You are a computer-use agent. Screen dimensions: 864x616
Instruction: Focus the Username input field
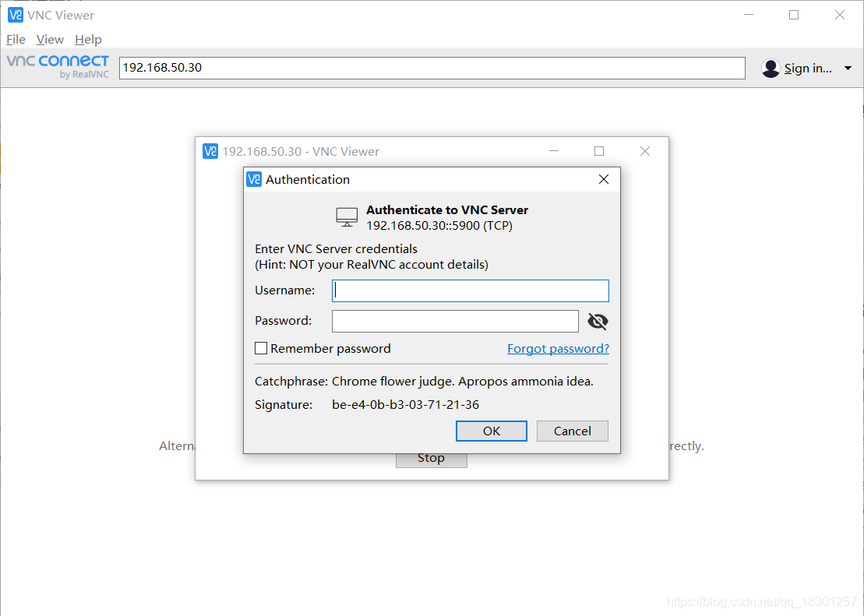(470, 291)
